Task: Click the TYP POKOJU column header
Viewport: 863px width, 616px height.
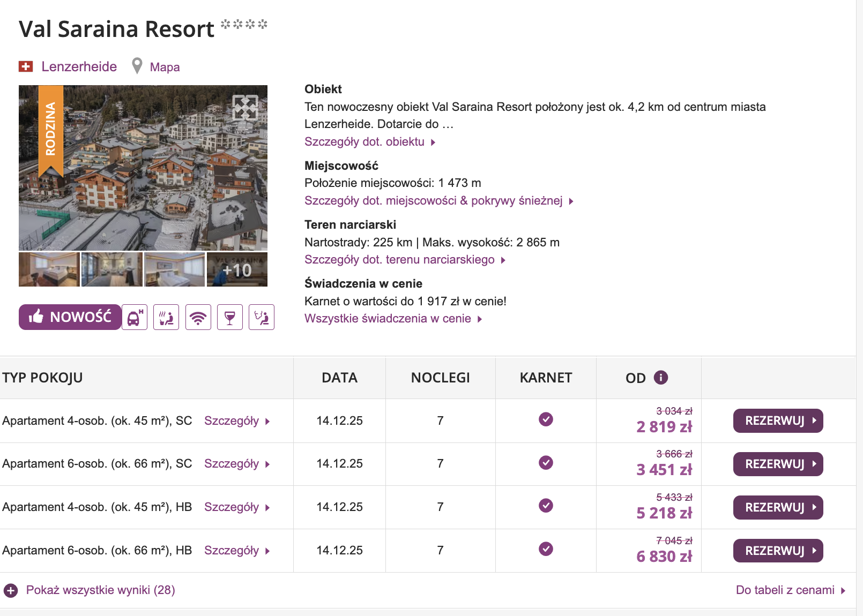Action: pyautogui.click(x=43, y=378)
